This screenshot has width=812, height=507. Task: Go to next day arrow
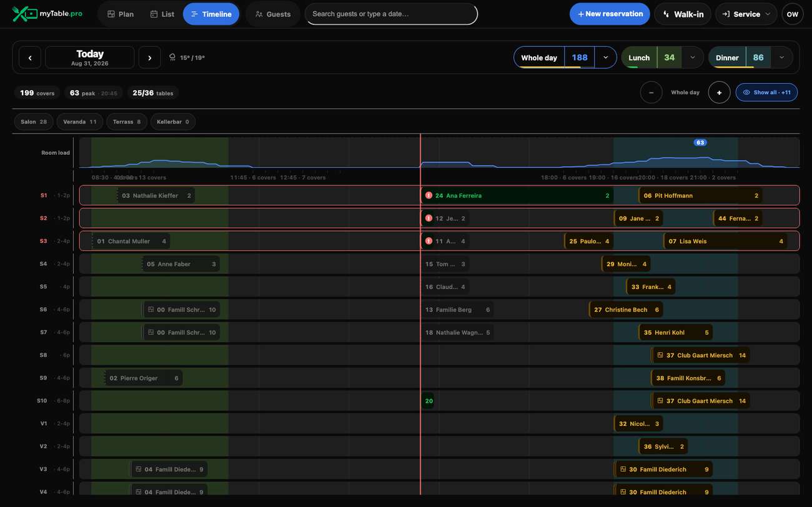(x=149, y=57)
